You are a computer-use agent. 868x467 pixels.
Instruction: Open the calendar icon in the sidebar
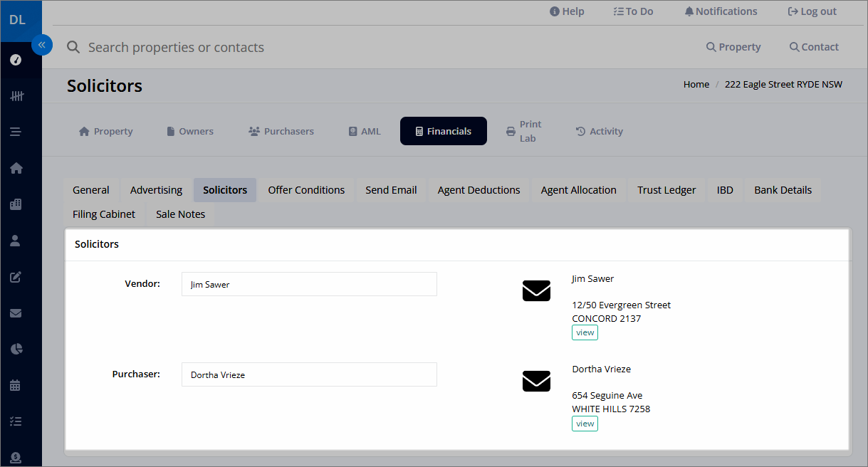(x=16, y=385)
